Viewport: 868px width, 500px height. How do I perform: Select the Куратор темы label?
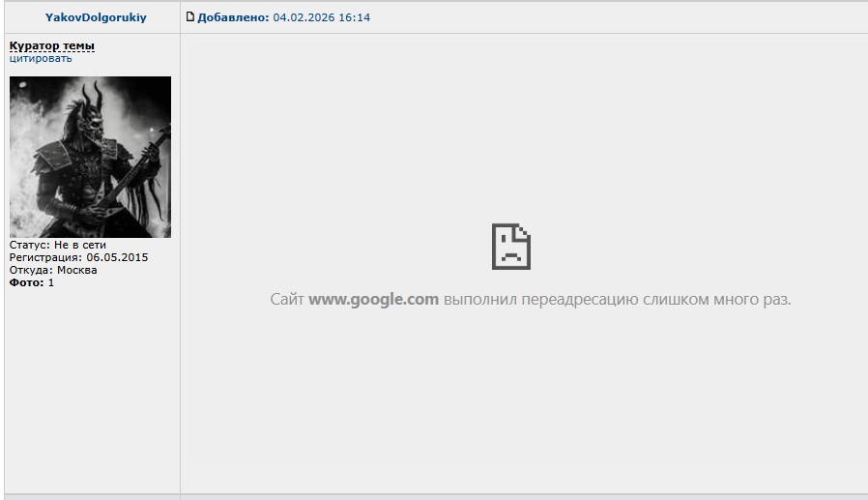(51, 46)
